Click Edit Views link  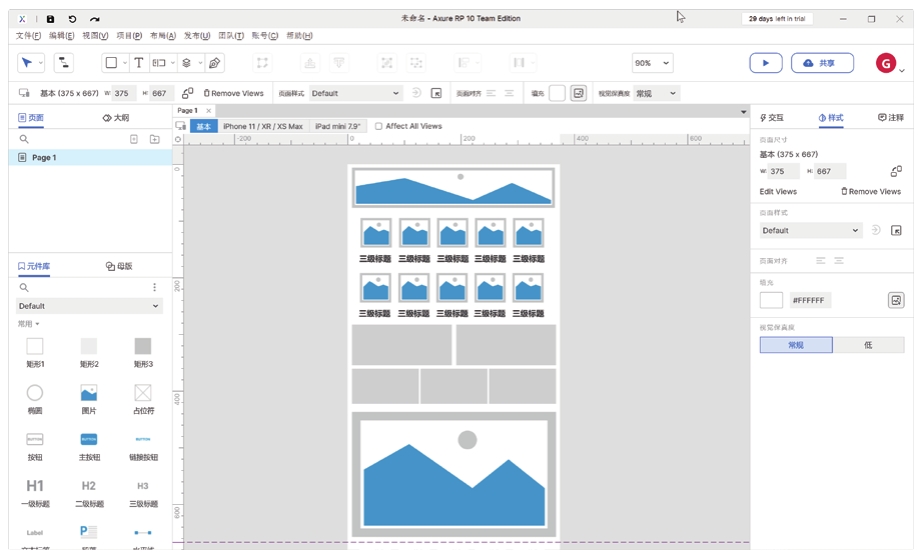click(x=778, y=192)
